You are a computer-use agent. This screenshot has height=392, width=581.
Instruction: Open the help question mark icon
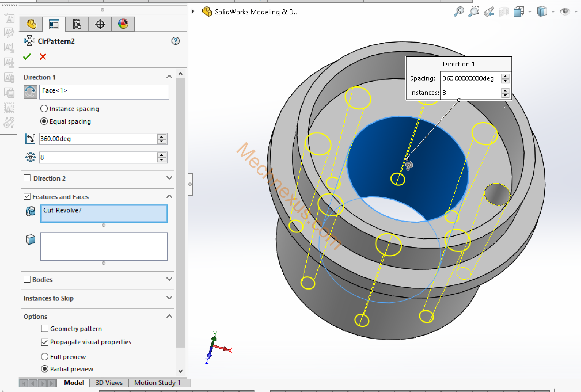coord(175,41)
